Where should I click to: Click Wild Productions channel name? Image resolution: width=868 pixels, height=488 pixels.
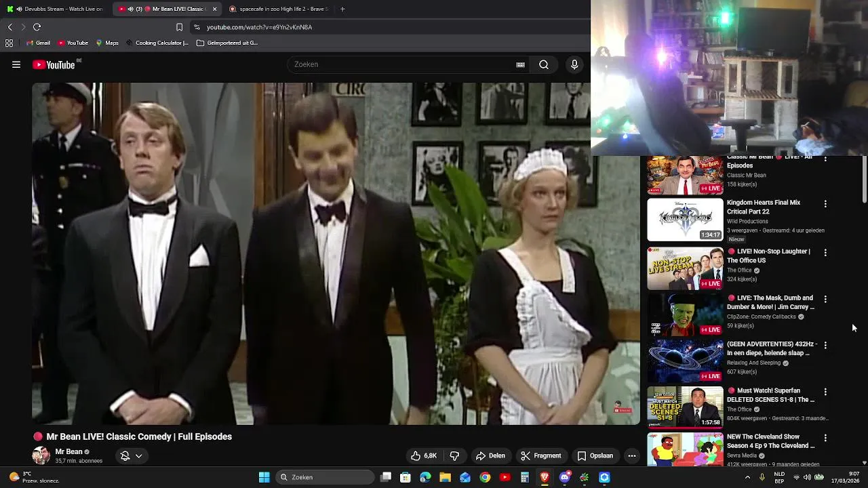[747, 221]
